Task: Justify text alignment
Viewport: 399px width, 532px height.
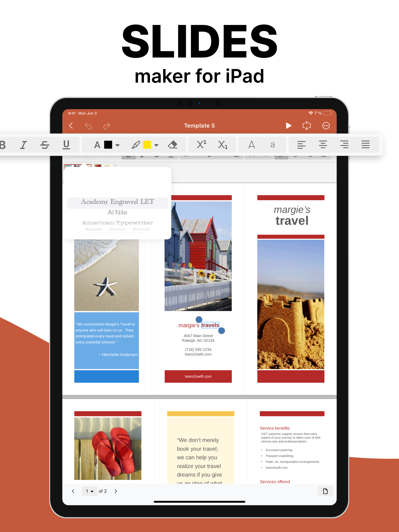Action: tap(365, 144)
